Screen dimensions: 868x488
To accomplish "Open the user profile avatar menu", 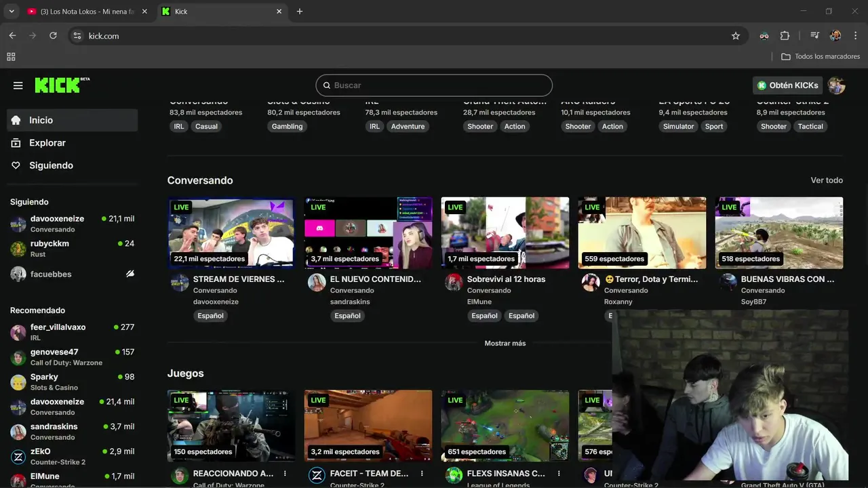I will point(836,85).
